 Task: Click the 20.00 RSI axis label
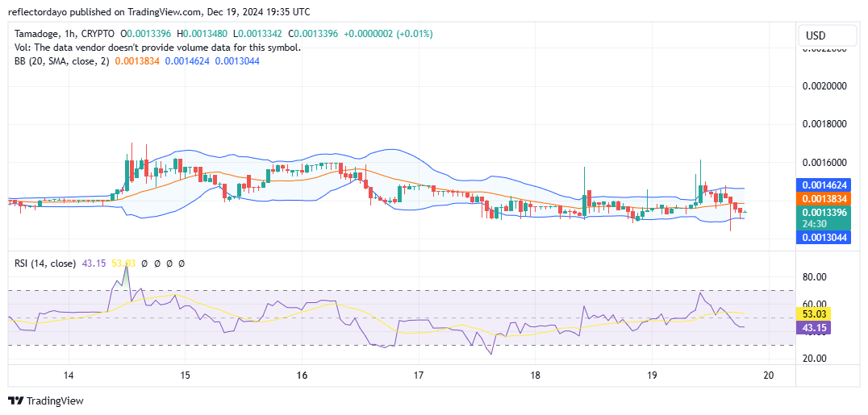tap(815, 358)
